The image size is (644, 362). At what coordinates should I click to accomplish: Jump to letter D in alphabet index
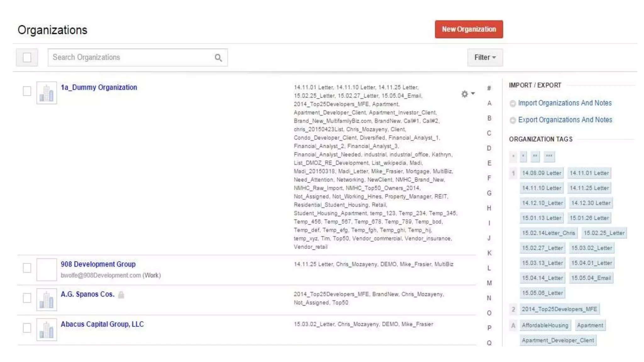click(489, 148)
